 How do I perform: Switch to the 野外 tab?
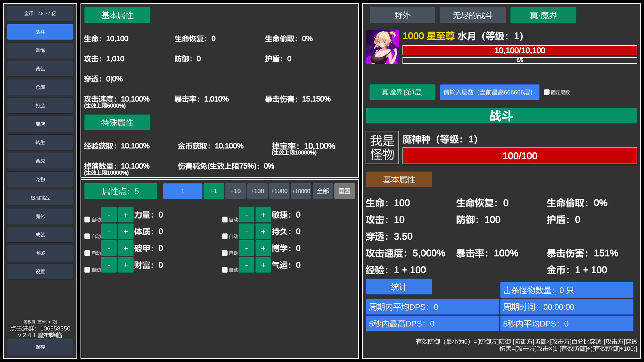pos(402,15)
